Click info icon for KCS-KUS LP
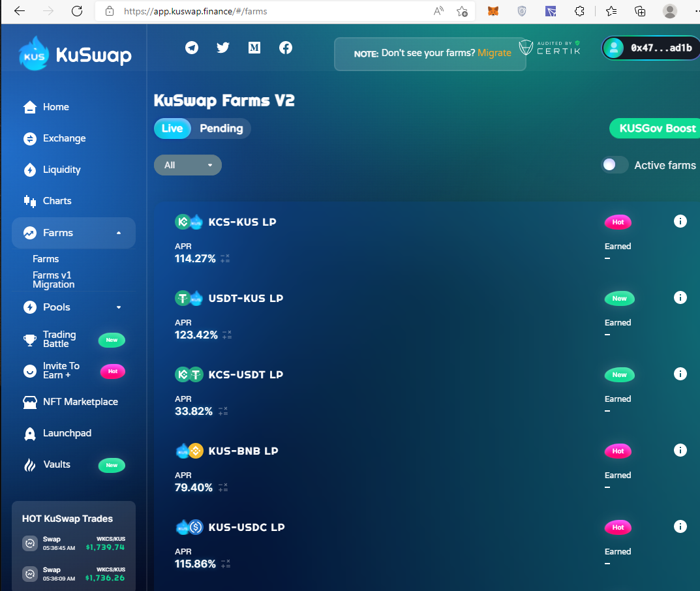The image size is (700, 591). click(x=680, y=221)
